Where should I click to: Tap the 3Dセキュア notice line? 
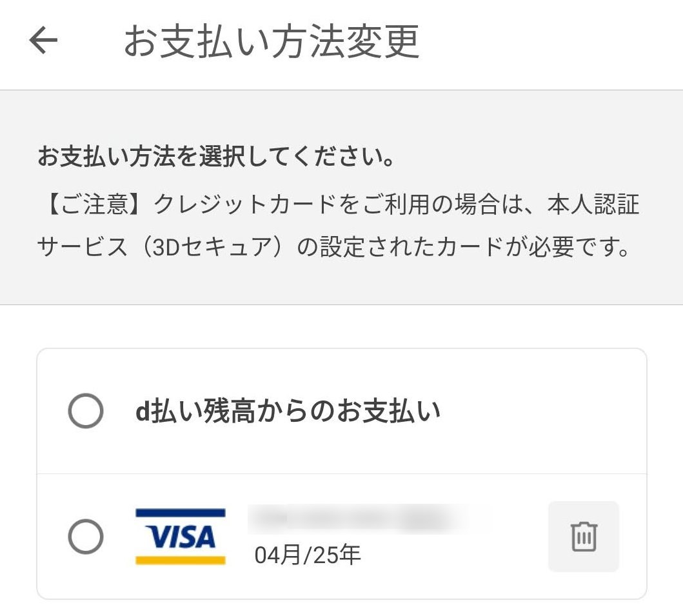334,246
